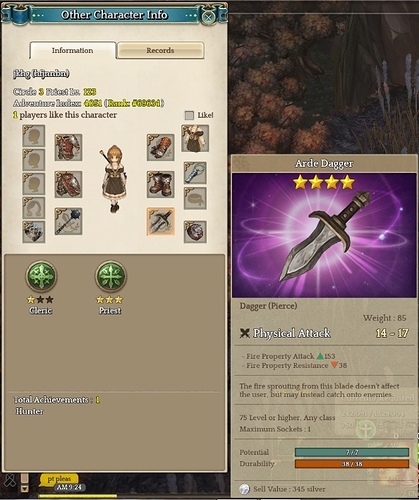Click the character model preview

113,178
